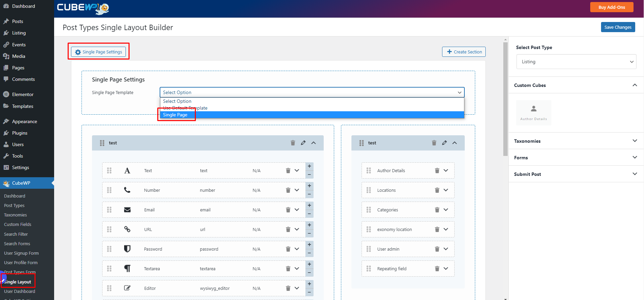Viewport: 644px width, 300px height.
Task: Click the builder area vertical scrollbar
Action: pyautogui.click(x=505, y=99)
